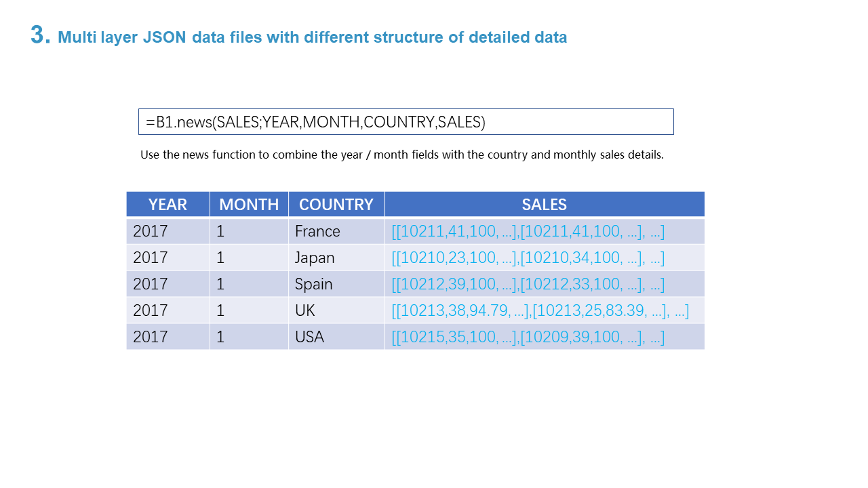
Task: Open the sales details for USA
Action: tap(528, 337)
